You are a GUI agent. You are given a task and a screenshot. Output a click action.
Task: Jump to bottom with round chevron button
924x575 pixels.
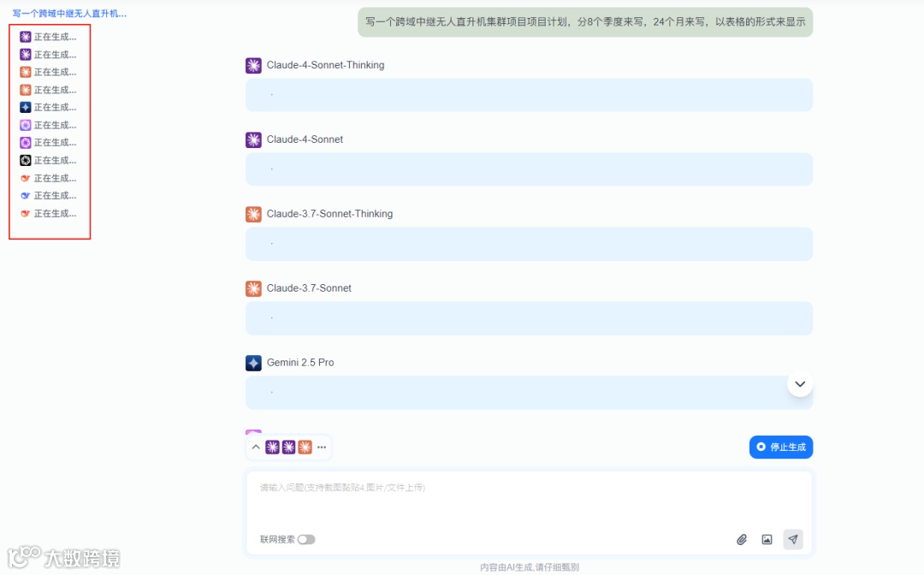800,384
